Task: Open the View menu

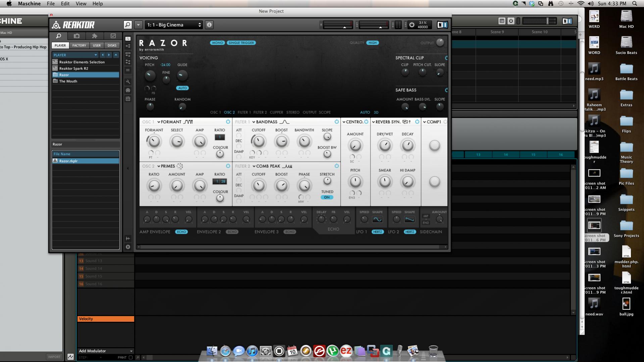Action: [81, 4]
